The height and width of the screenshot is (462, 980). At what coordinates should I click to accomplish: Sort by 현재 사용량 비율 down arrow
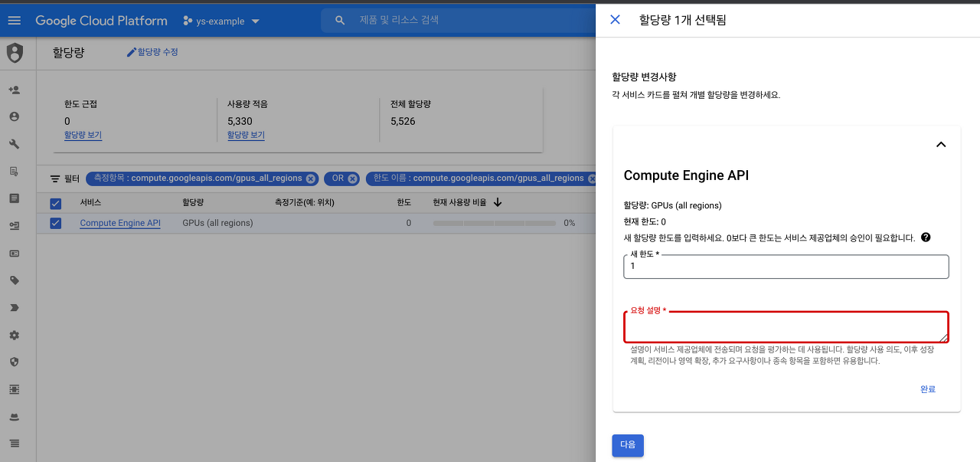[x=498, y=202]
